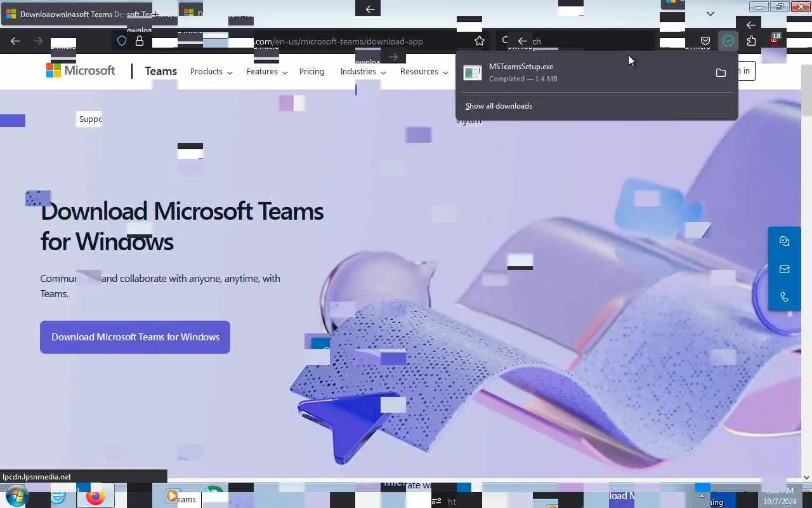The image size is (812, 508).
Task: Go back using the browser back arrow
Action: pyautogui.click(x=15, y=41)
